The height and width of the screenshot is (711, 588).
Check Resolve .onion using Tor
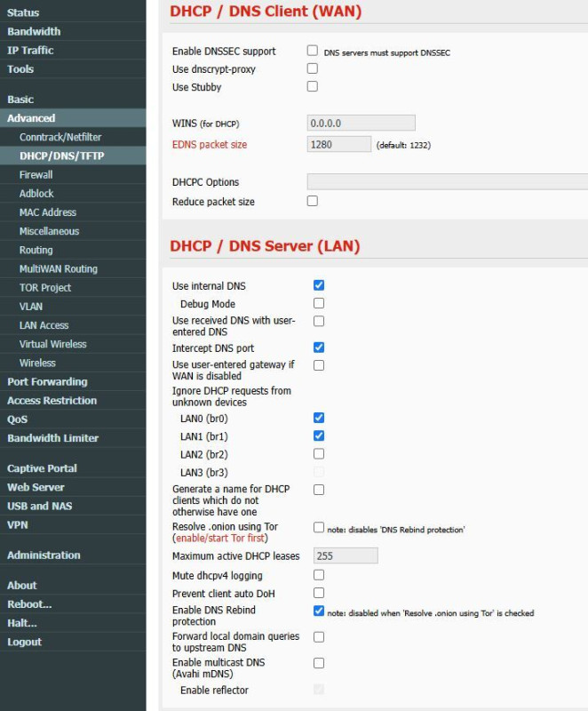[319, 527]
